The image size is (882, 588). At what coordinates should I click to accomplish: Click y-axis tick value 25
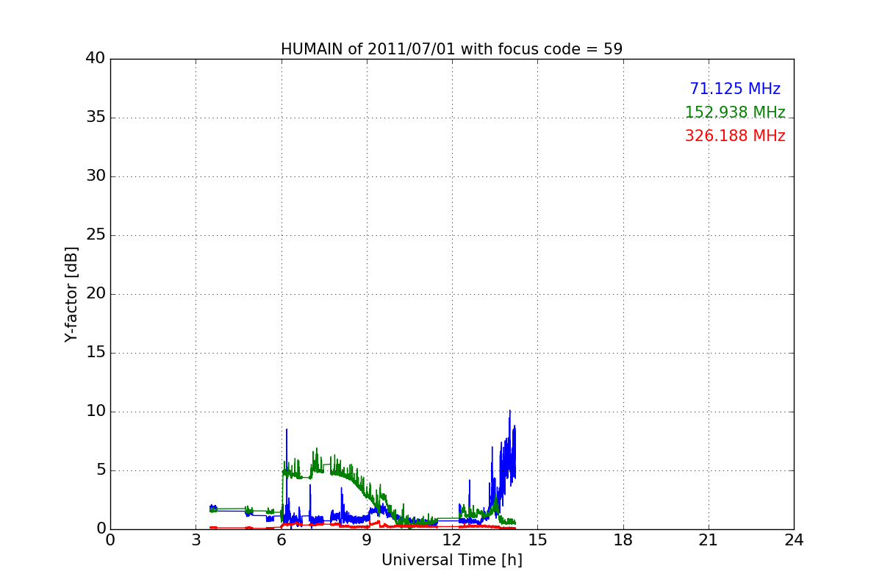pos(96,235)
